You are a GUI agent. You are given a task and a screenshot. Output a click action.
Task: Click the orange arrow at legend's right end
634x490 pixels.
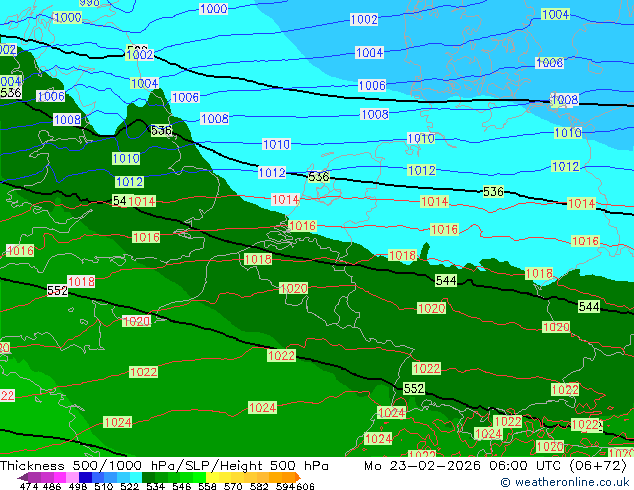(x=298, y=477)
